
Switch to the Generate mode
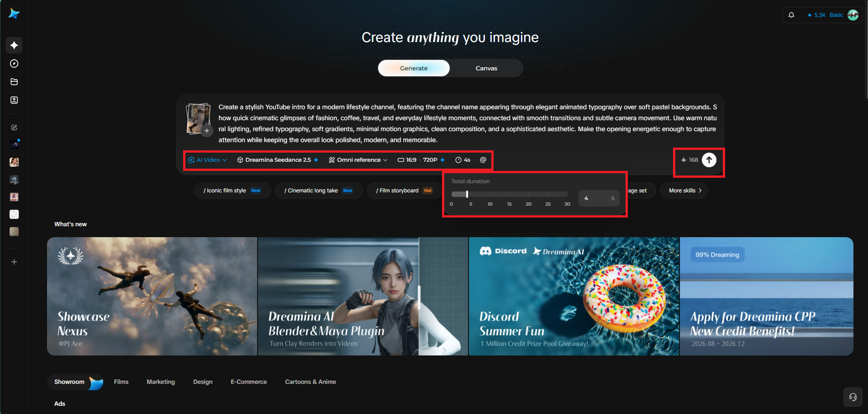pyautogui.click(x=414, y=68)
